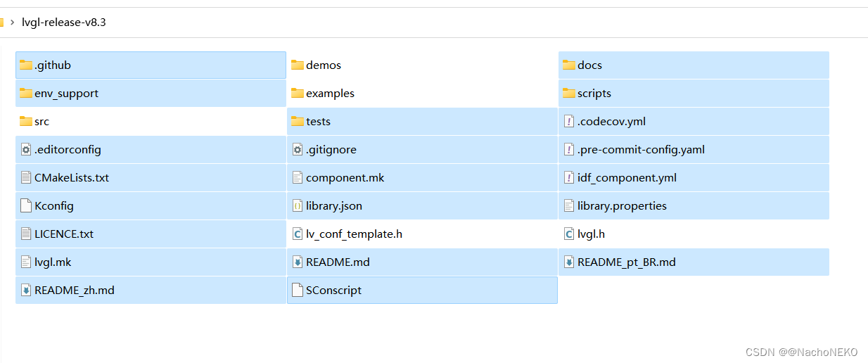This screenshot has height=363, width=868.
Task: Select the file name README_zh.md
Action: (x=75, y=290)
